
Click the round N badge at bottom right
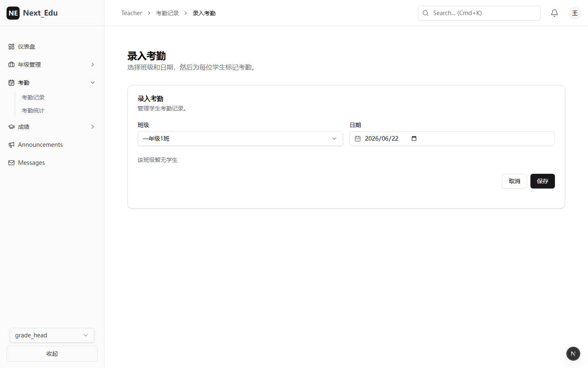[573, 354]
